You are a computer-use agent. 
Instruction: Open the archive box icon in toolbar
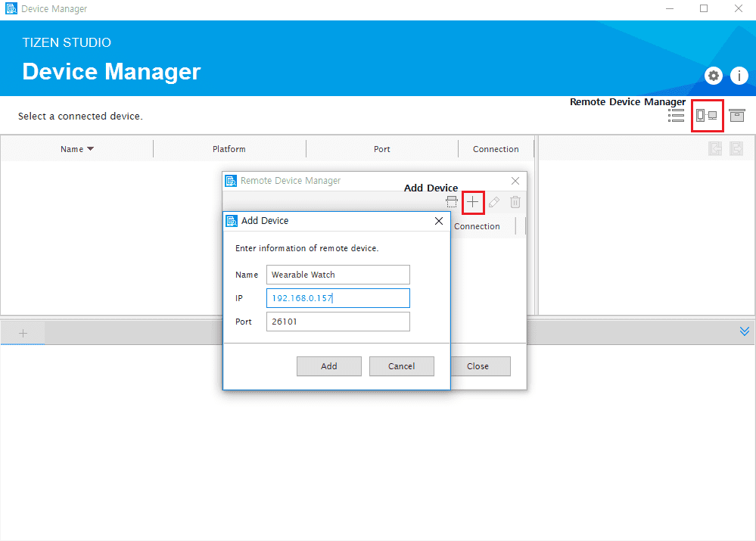coord(737,115)
